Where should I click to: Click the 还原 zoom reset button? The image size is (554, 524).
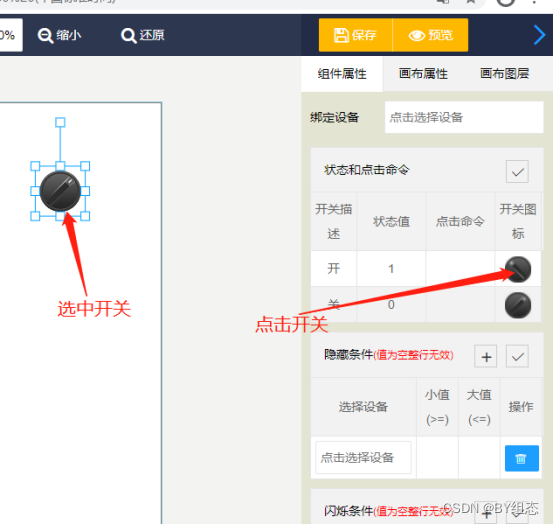[143, 35]
